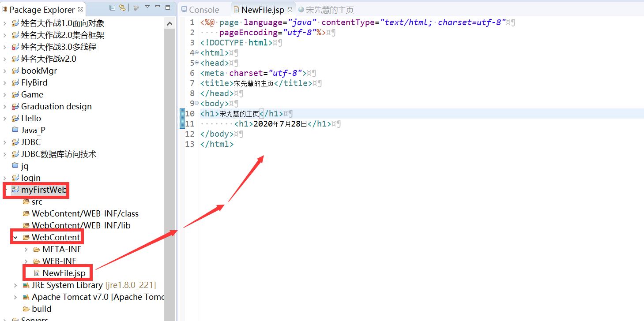Image resolution: width=644 pixels, height=321 pixels.
Task: Select the Game project label
Action: point(32,95)
